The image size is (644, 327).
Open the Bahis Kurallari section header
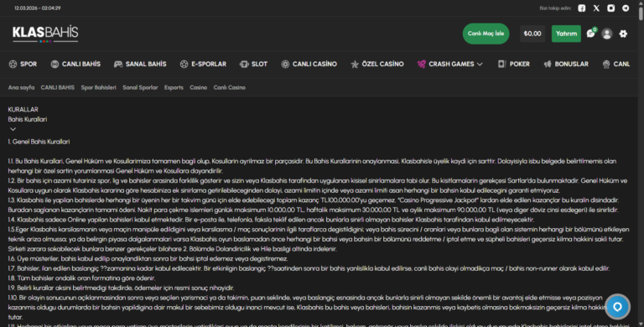point(28,120)
